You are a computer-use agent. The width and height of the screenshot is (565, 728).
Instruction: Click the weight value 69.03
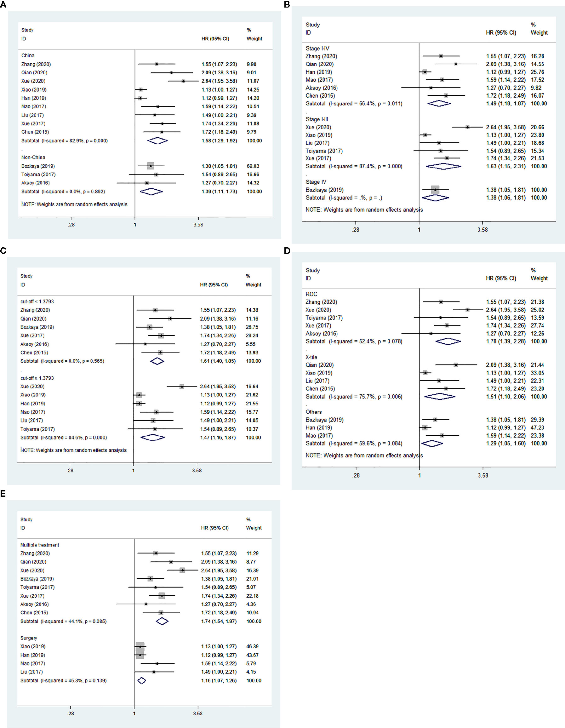pyautogui.click(x=253, y=166)
